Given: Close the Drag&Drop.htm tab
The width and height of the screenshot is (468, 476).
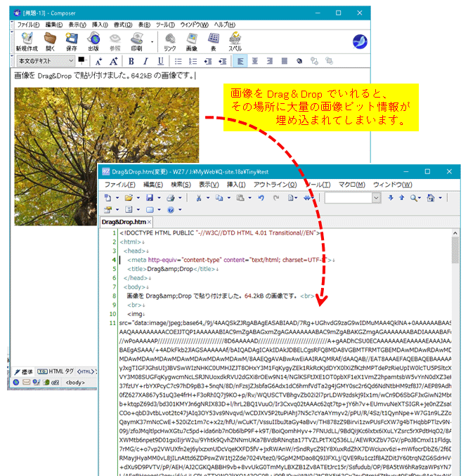Looking at the screenshot, I should (x=149, y=222).
